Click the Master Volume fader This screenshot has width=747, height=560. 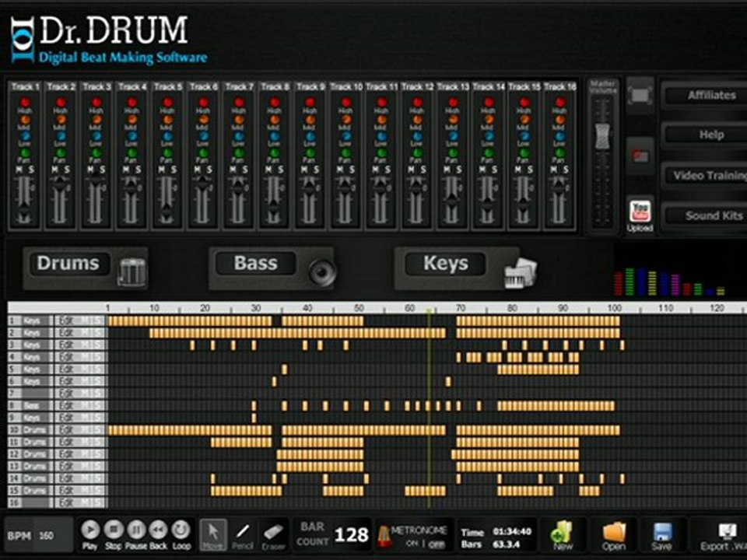click(x=602, y=135)
